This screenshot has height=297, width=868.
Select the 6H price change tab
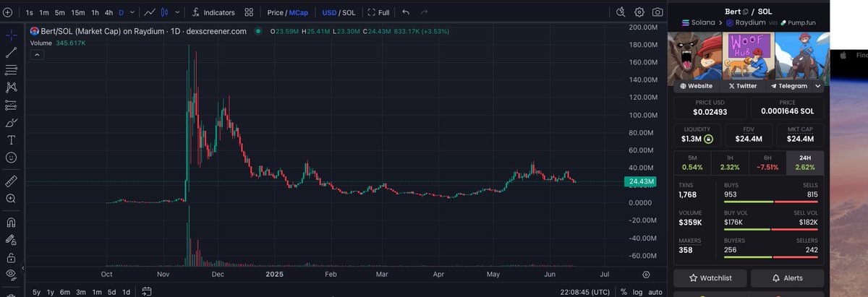767,163
